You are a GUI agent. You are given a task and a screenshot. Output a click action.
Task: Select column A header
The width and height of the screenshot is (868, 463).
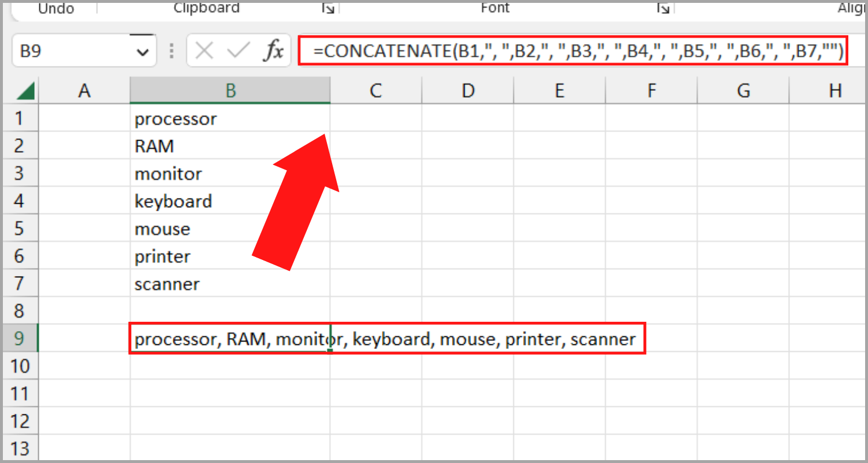[x=84, y=90]
